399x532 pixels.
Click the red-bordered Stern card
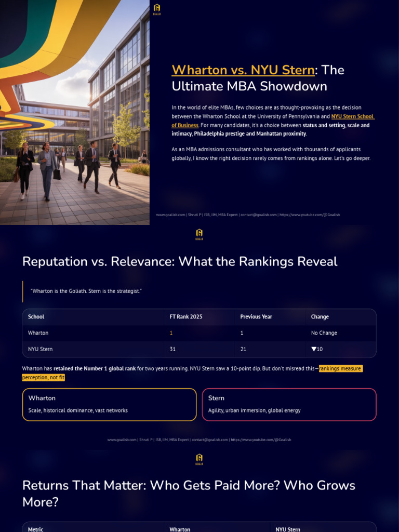click(x=289, y=404)
